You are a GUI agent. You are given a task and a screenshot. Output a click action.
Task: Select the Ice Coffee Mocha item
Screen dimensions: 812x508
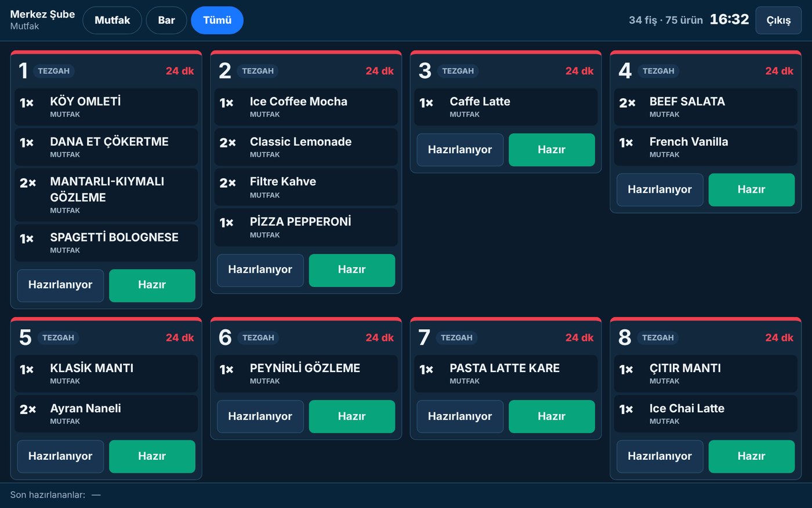click(x=306, y=107)
